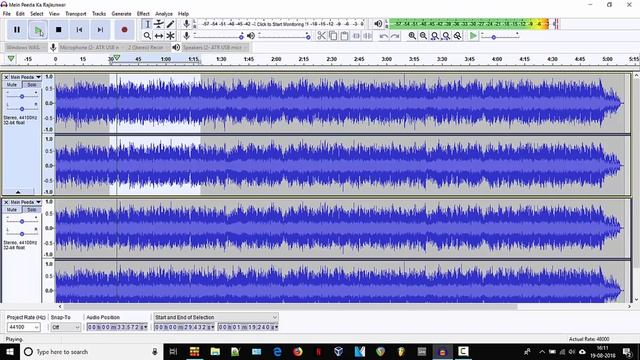Click the Zoom Toggle icon
This screenshot has height=360, width=640.
click(458, 36)
